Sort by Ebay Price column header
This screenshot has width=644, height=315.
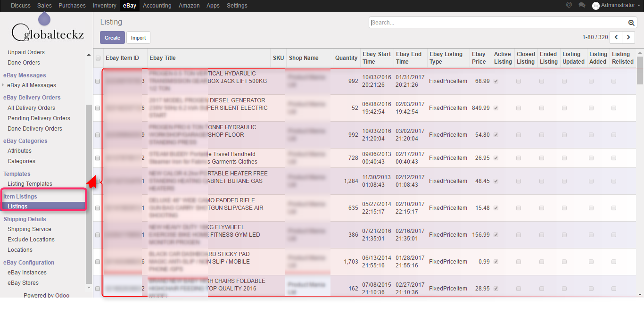(479, 58)
